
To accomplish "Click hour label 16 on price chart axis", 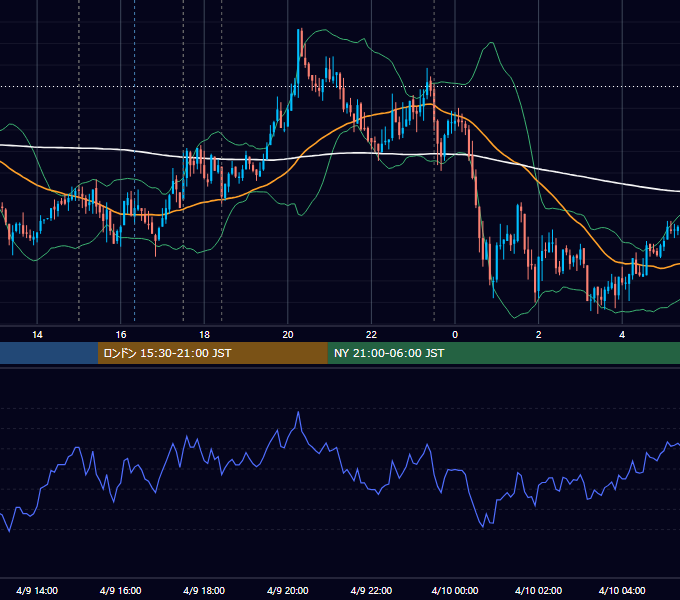I will point(121,335).
